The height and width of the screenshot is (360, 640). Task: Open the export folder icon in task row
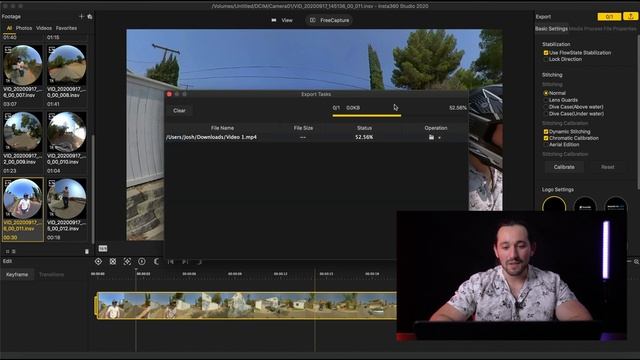click(431, 138)
